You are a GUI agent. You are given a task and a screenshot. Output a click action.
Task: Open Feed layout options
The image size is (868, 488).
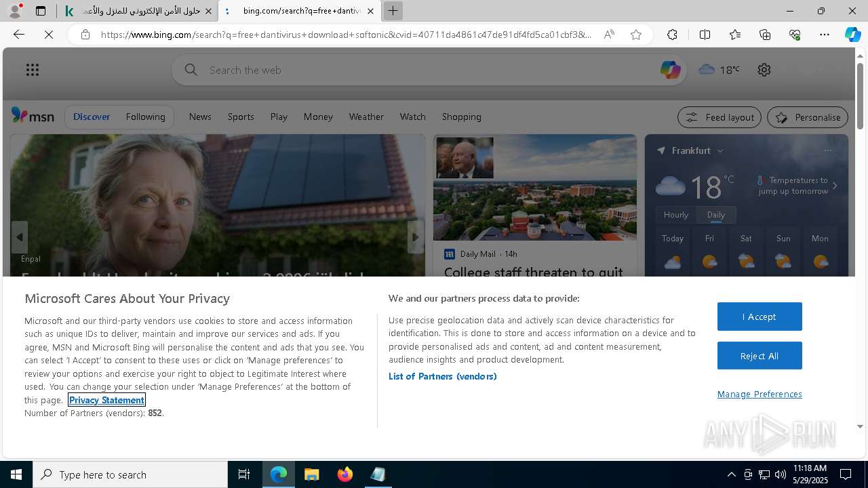tap(719, 117)
